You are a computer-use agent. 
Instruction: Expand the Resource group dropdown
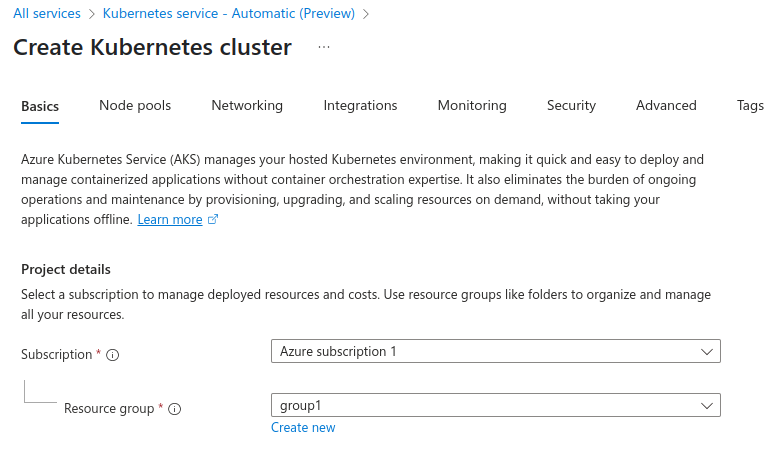tap(707, 406)
